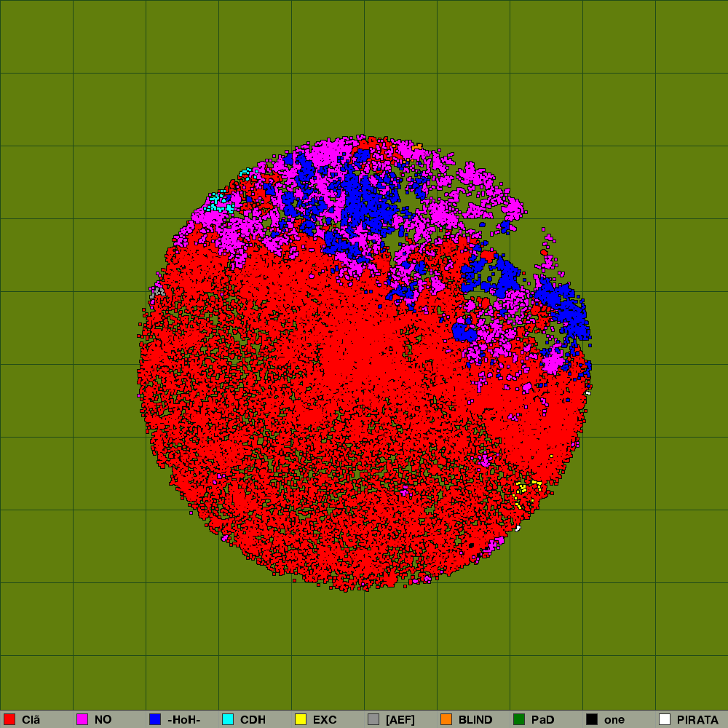This screenshot has height=728, width=728.
Task: Select the 'PaD' legend label
Action: [x=543, y=720]
